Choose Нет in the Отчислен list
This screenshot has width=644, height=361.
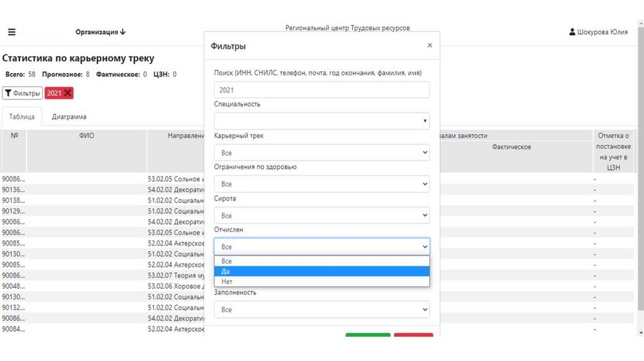[321, 282]
